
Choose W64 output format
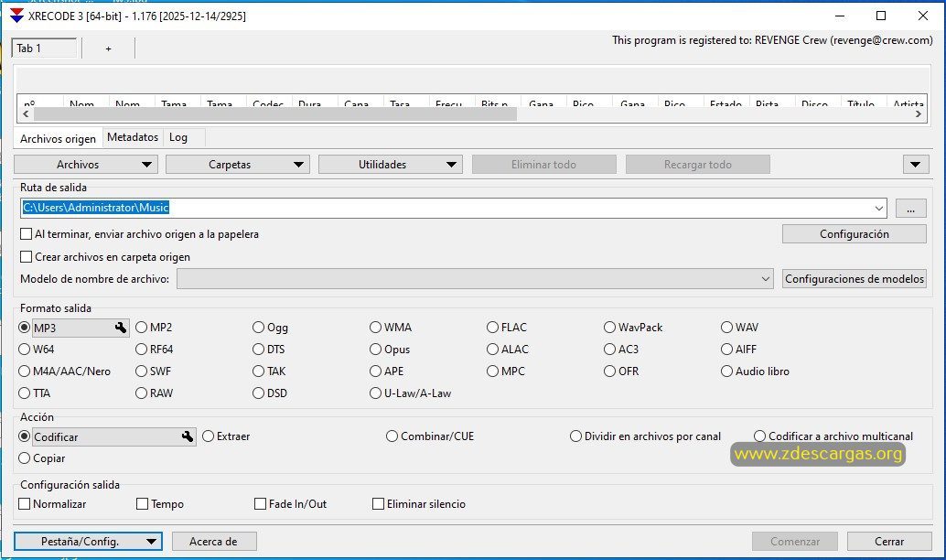(24, 349)
